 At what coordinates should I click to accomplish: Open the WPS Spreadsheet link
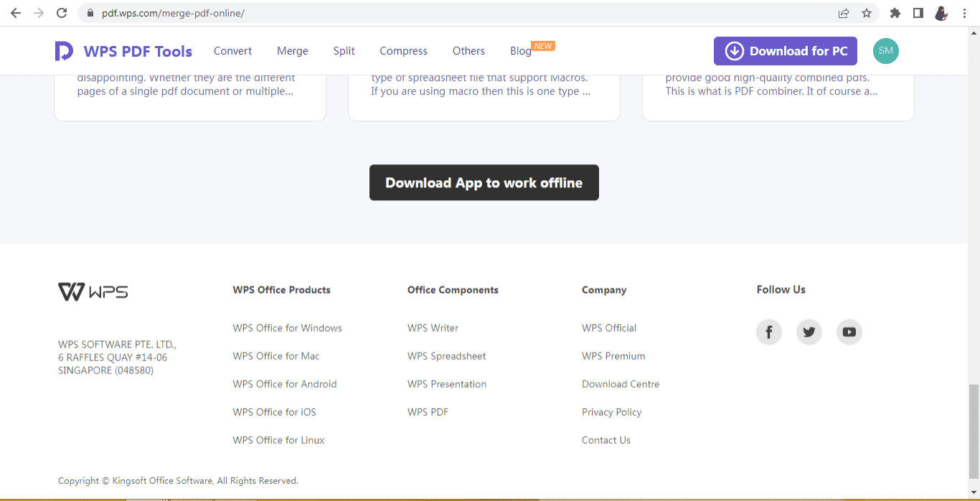pos(446,356)
